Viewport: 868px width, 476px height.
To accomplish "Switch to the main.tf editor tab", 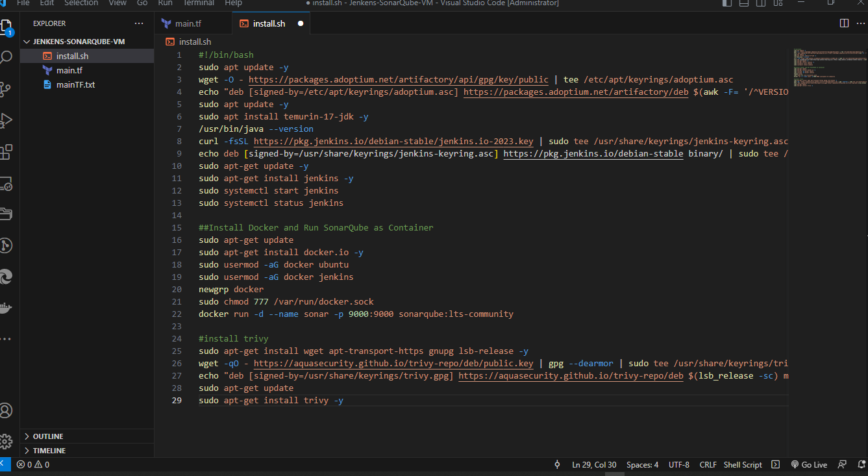I will coord(188,24).
